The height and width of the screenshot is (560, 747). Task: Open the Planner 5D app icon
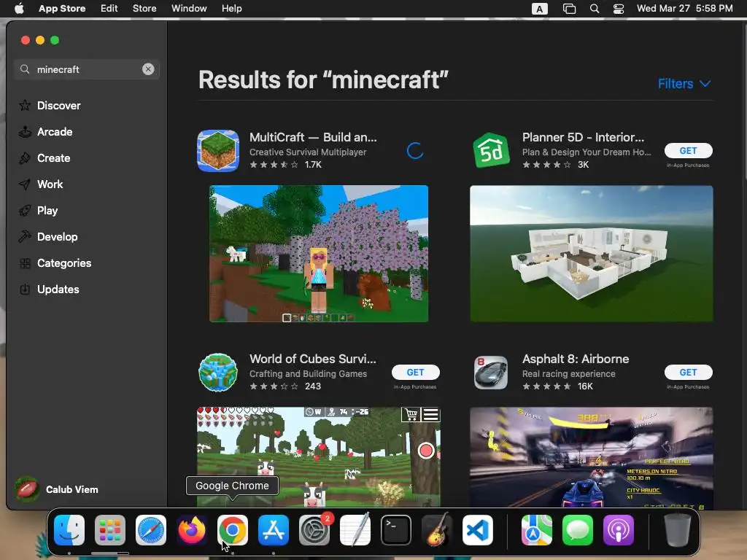[x=491, y=150]
